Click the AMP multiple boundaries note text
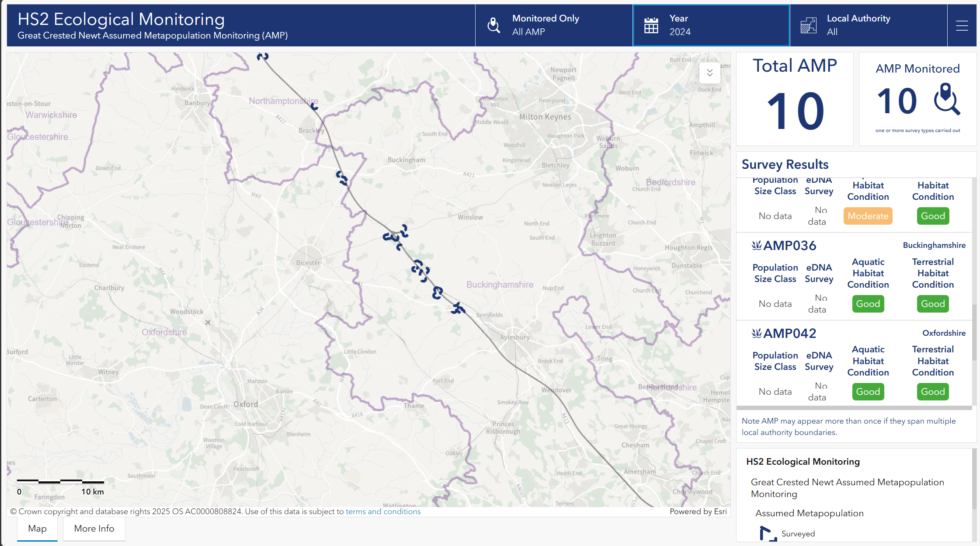The image size is (980, 546). (848, 427)
